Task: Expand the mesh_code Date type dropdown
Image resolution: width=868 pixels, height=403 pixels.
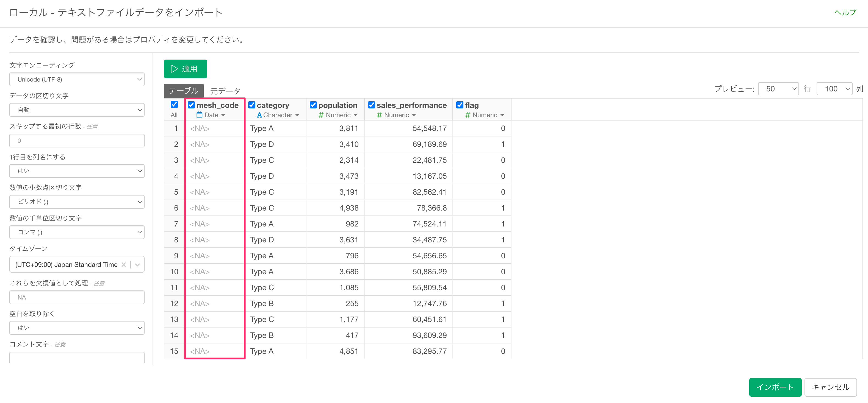Action: tap(223, 115)
